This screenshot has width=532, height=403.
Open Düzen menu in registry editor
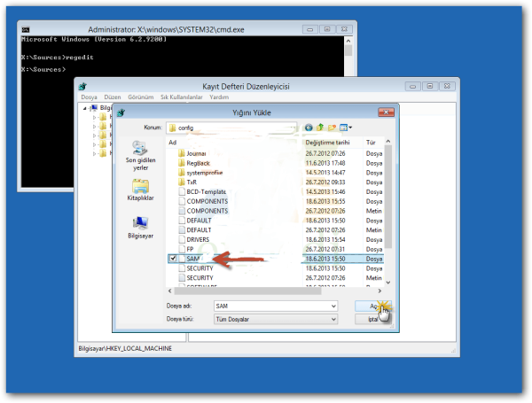pyautogui.click(x=113, y=97)
